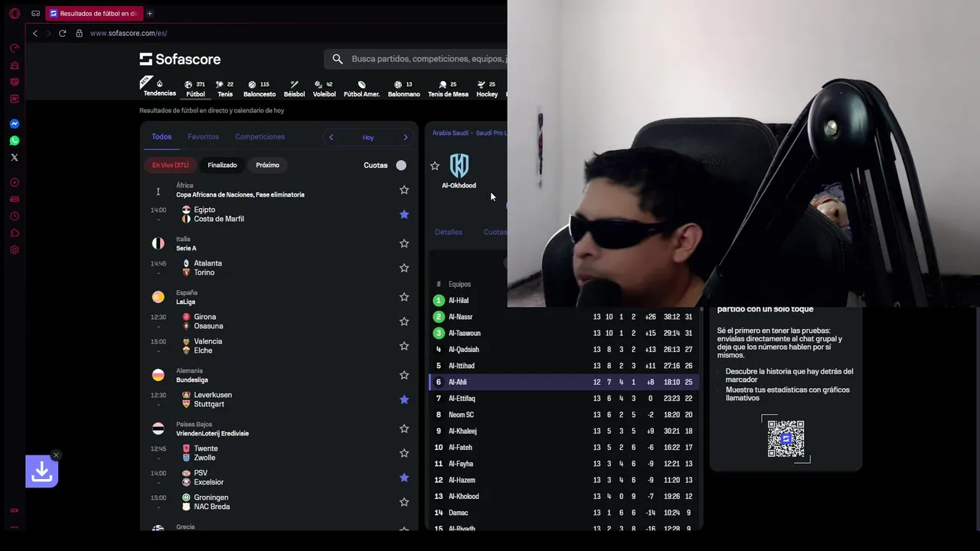Click the browser address bar URL

click(129, 33)
